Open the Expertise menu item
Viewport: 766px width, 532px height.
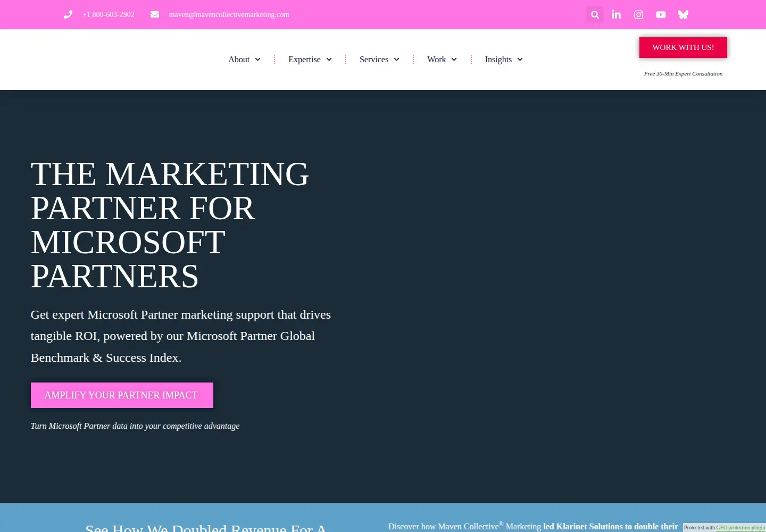point(304,60)
